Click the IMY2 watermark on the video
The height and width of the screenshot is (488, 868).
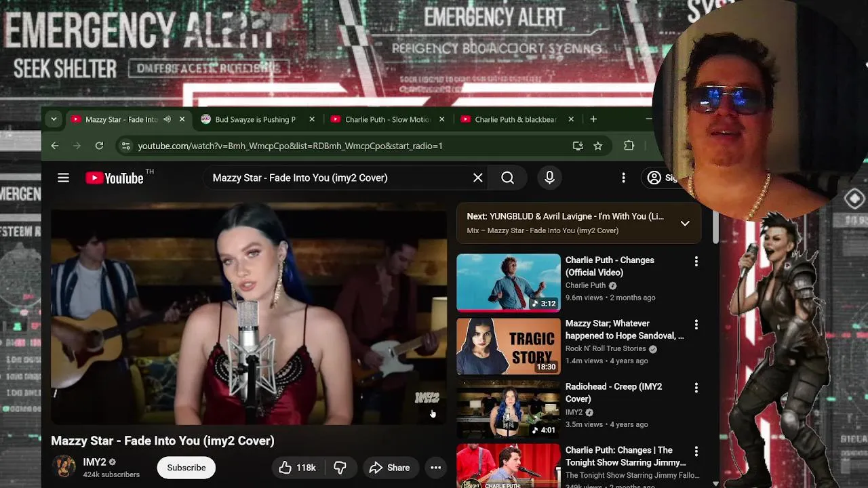click(427, 398)
